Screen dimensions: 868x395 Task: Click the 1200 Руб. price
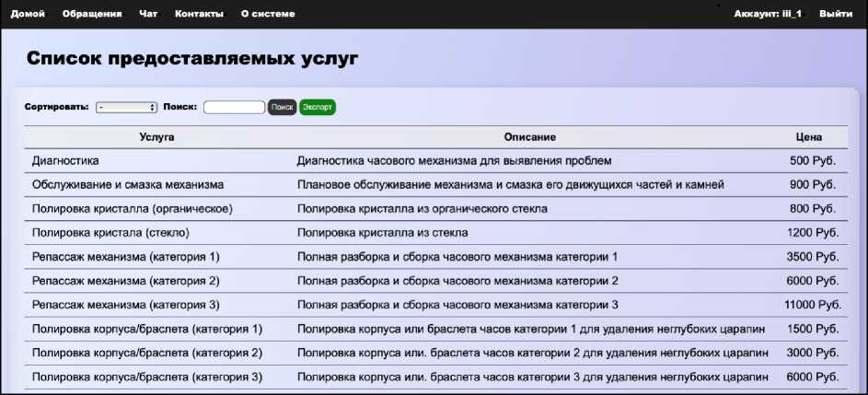[x=813, y=233]
